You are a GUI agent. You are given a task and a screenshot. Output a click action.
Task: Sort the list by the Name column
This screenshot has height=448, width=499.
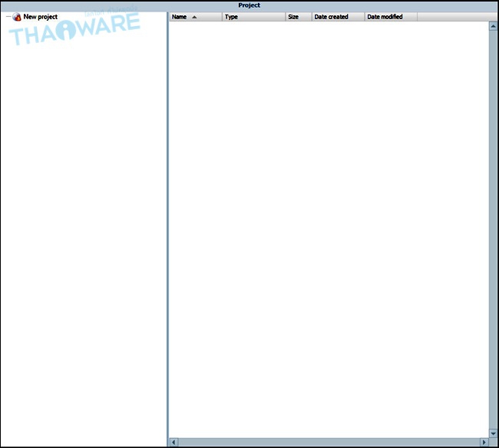(x=196, y=17)
